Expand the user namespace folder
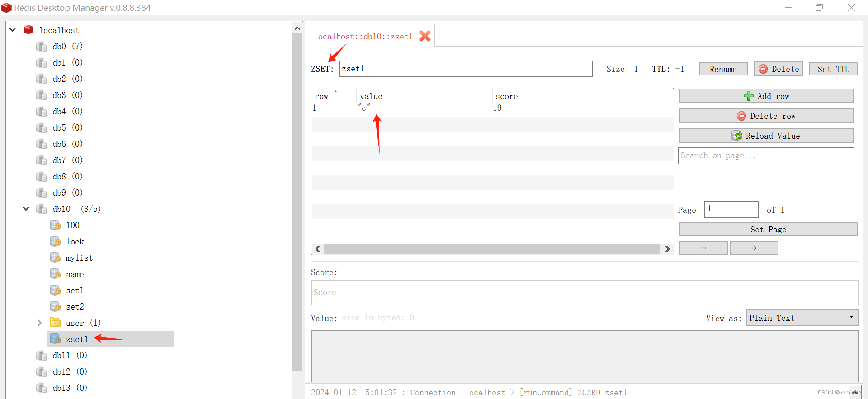868x399 pixels. click(x=40, y=323)
